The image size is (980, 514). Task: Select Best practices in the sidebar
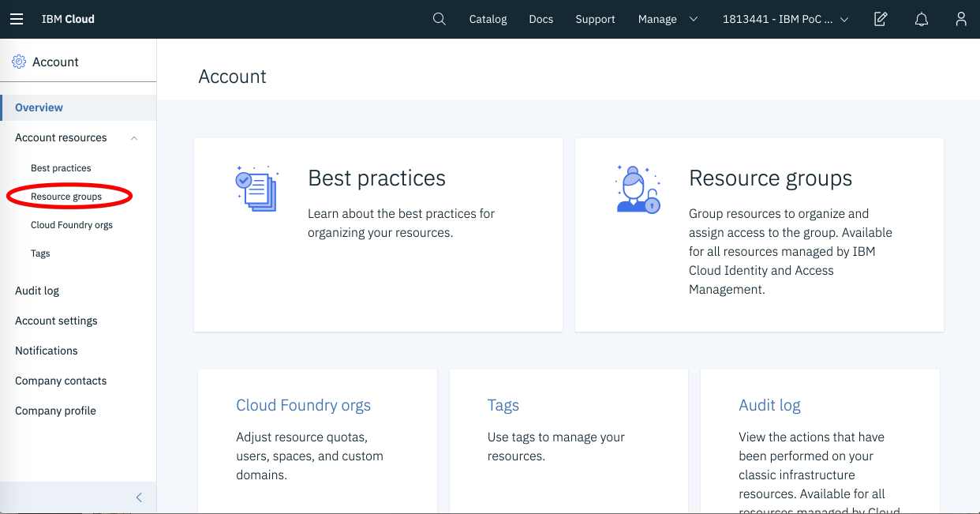pos(61,168)
